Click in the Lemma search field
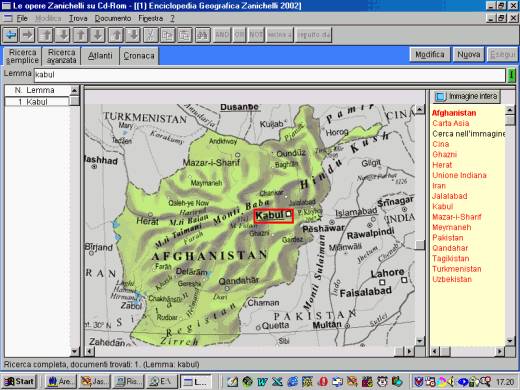Image resolution: width=520 pixels, height=390 pixels. 269,75
